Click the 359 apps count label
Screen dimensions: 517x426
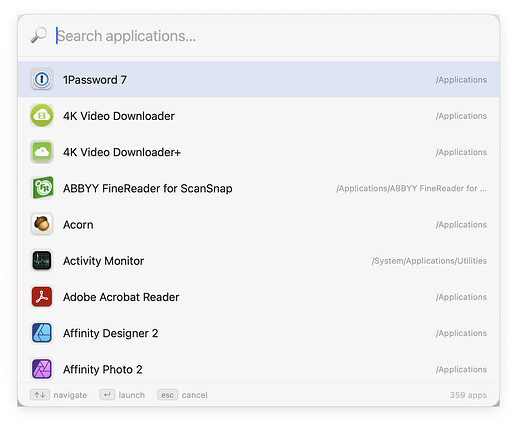(468, 395)
